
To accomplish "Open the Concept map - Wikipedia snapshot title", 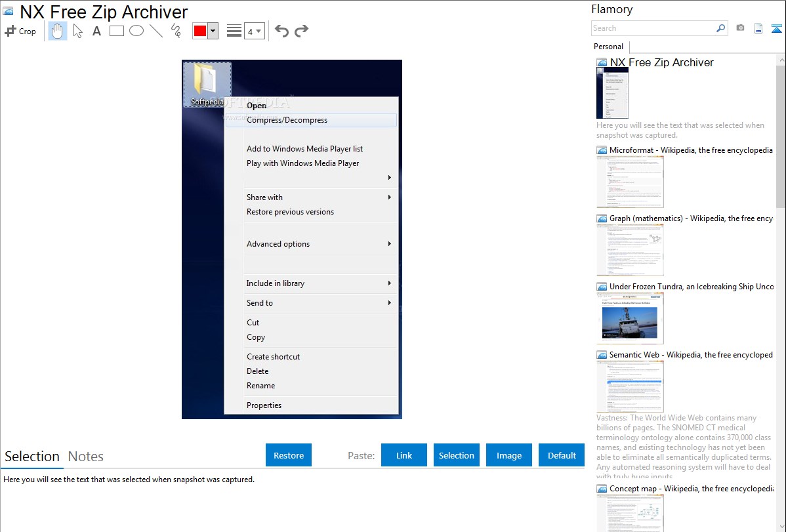I will [x=692, y=489].
